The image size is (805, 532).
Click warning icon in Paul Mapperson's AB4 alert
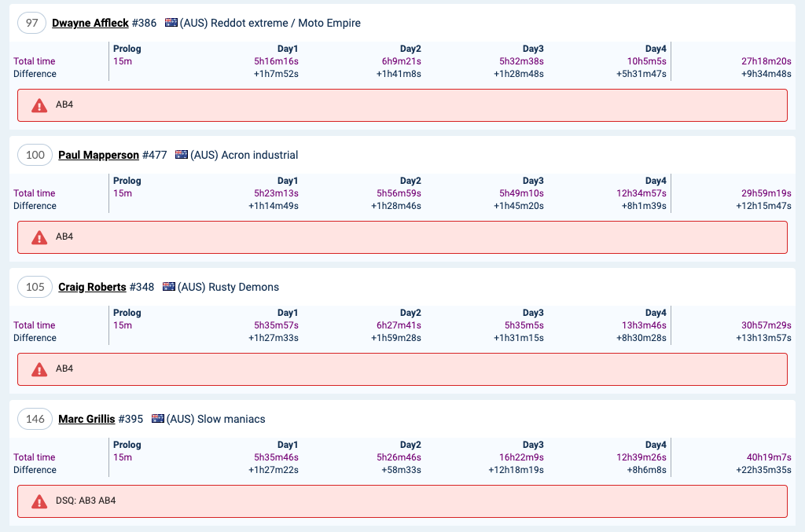point(39,237)
